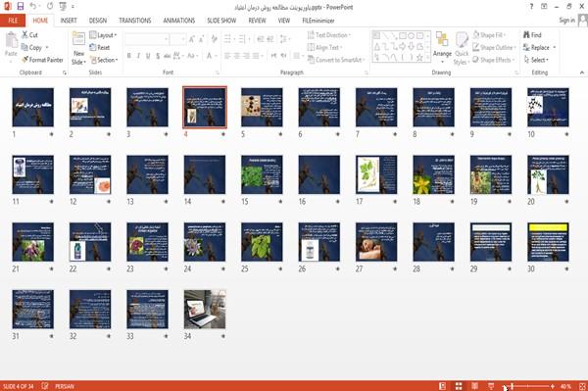Switch to Reading view icon in status bar
The image size is (588, 391).
474,386
